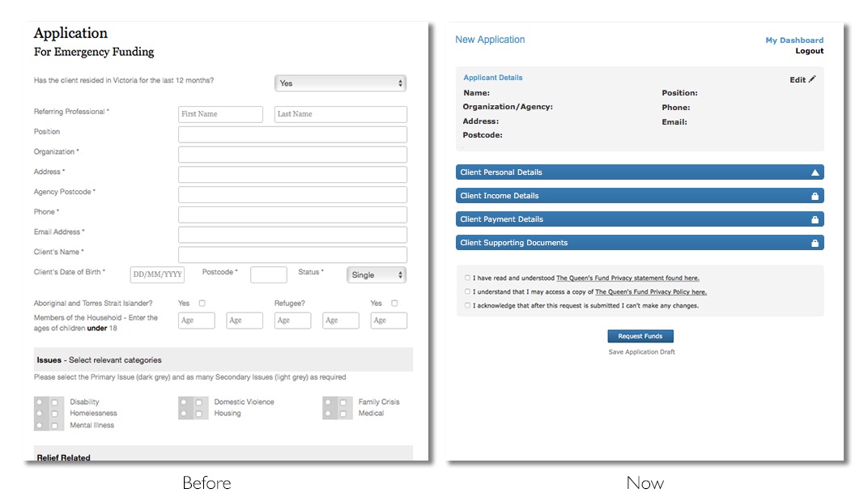Click the lock icon on Client Income Details
This screenshot has width=868, height=497.
pos(815,196)
